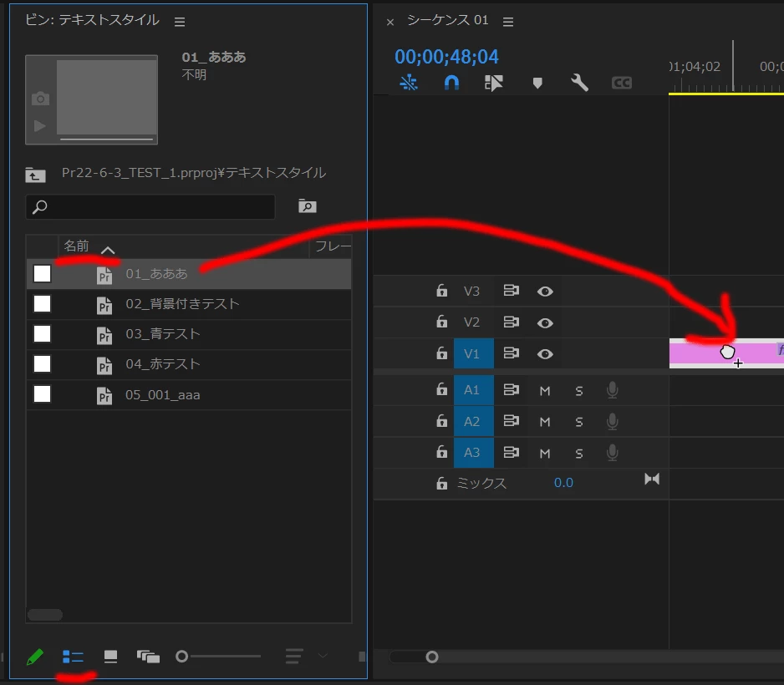The width and height of the screenshot is (784, 685).
Task: Click the ビン: テキストスタイル panel tab
Action: pyautogui.click(x=93, y=20)
